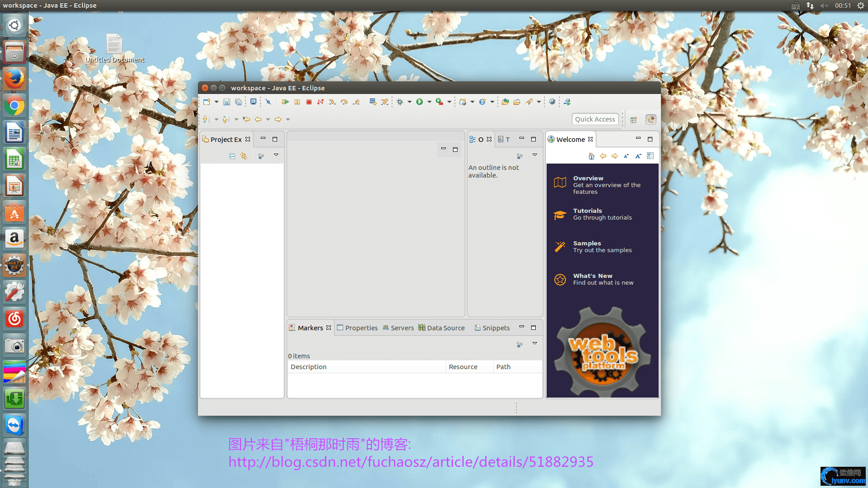Launch Firefox from the Ubuntu dock
The image size is (868, 488).
(x=14, y=79)
